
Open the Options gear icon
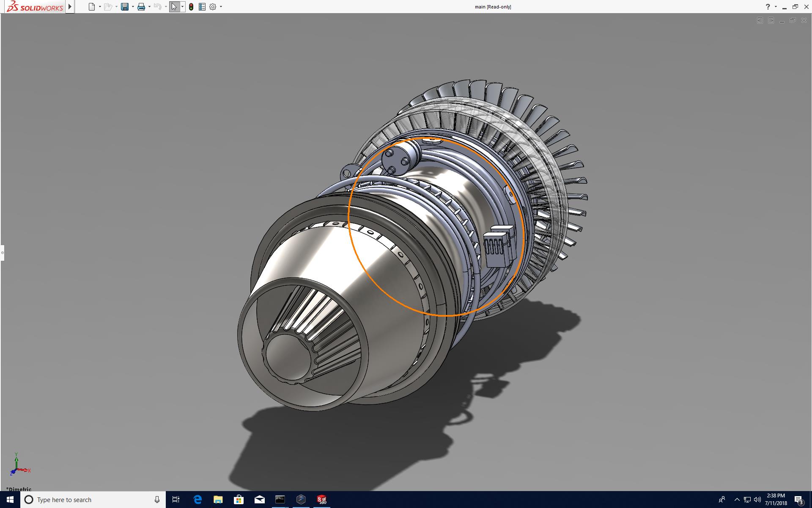point(213,7)
